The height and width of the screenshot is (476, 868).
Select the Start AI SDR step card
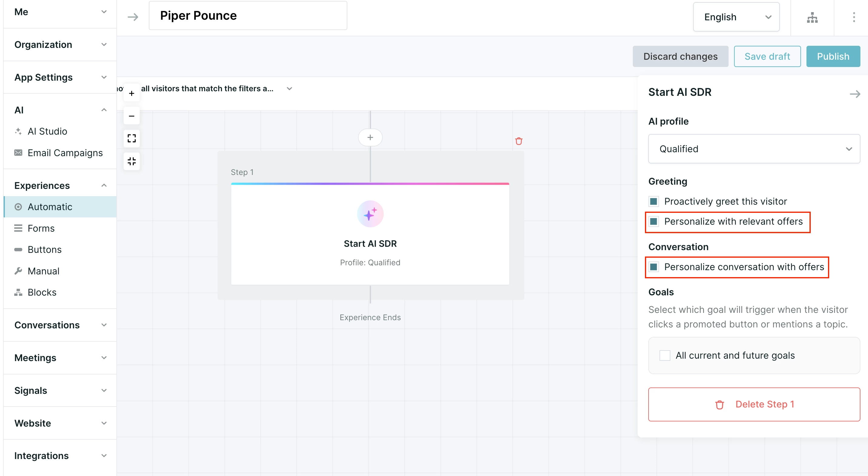370,234
